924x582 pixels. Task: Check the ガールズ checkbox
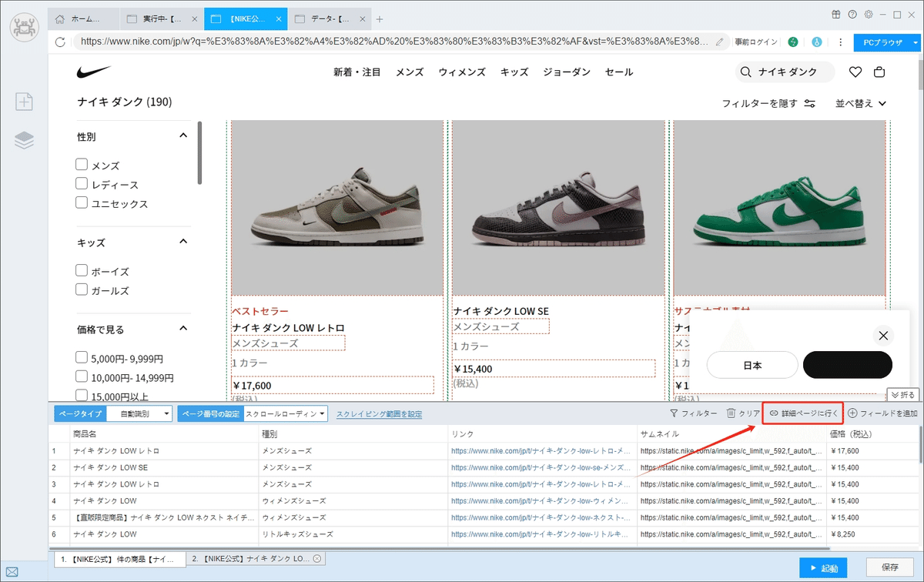coord(82,290)
